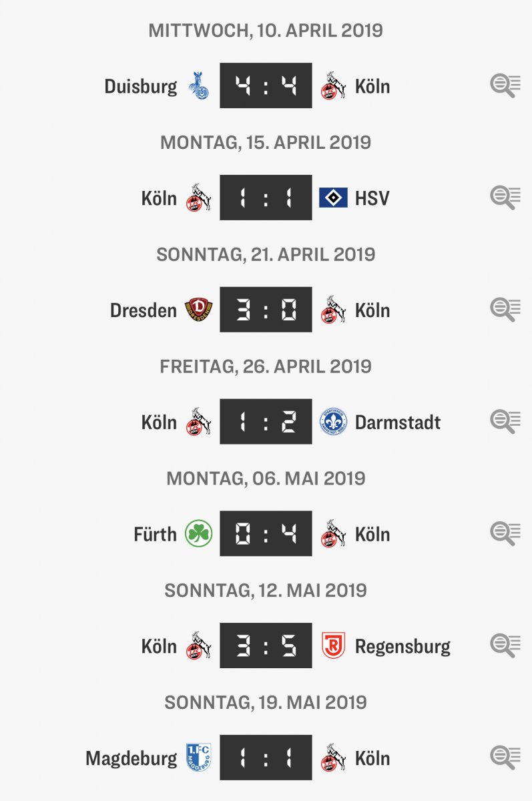Screen dimensions: 532x801
Task: Click the Dynamo Dresden crest
Action: pos(198,310)
